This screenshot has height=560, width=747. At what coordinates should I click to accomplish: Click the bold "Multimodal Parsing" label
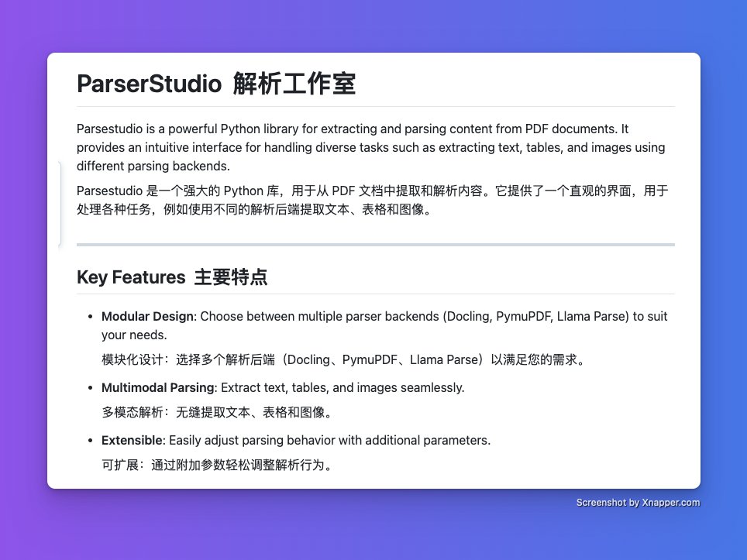coord(157,387)
